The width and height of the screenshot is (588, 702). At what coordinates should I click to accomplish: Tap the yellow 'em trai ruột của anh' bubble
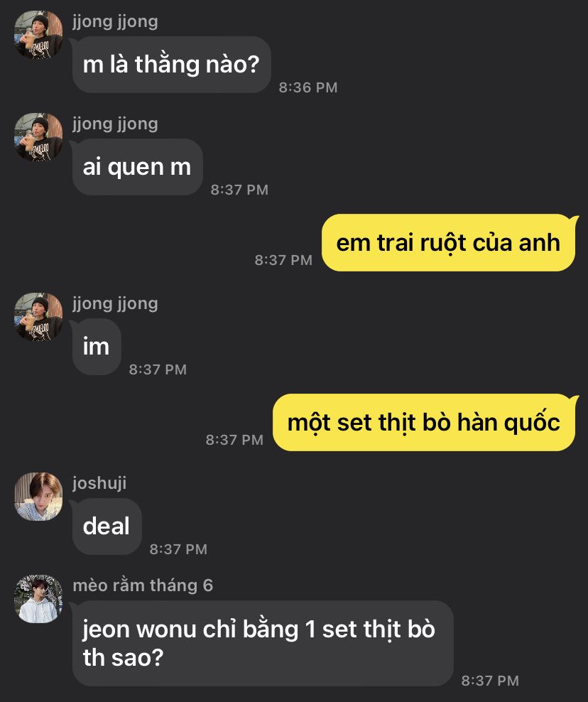click(448, 243)
